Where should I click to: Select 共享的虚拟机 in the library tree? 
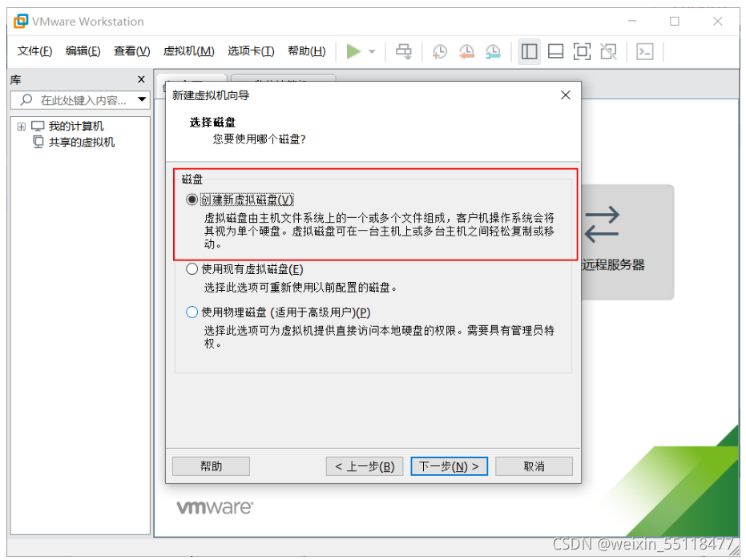coord(82,143)
